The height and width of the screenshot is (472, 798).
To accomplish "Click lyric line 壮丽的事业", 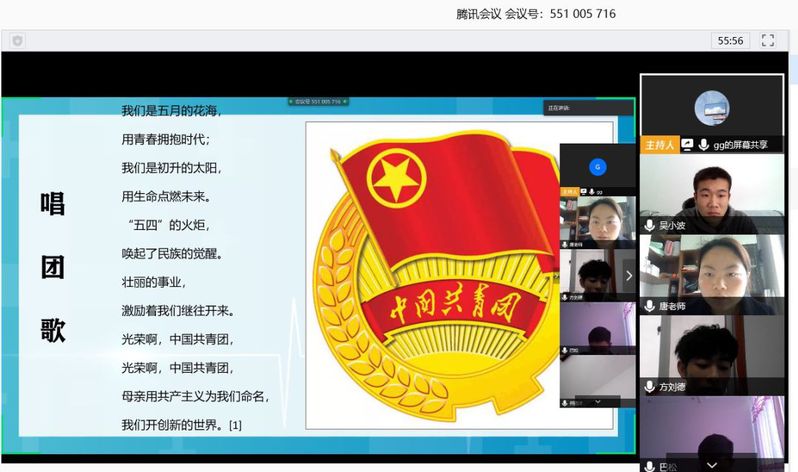I will coord(154,282).
